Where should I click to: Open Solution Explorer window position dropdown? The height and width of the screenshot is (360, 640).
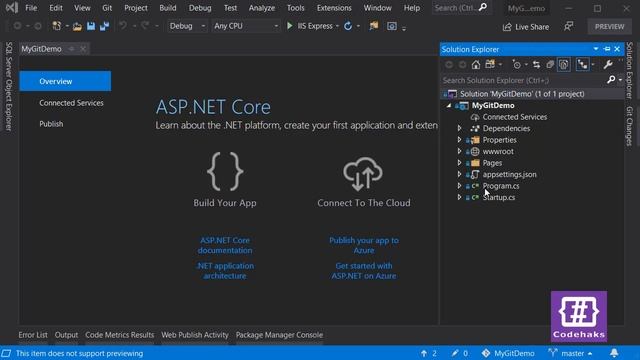[596, 49]
